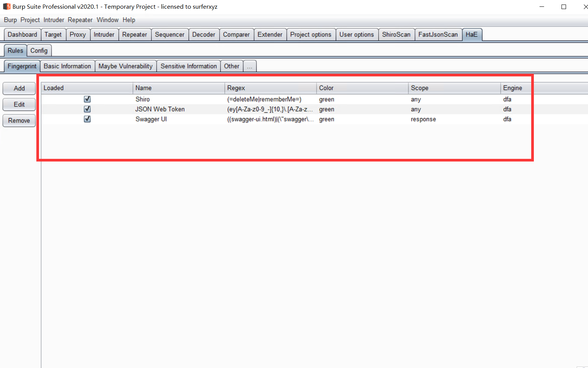The image size is (588, 368).
Task: Click the 'any' scope cell of JSON Web Token row
Action: [454, 109]
